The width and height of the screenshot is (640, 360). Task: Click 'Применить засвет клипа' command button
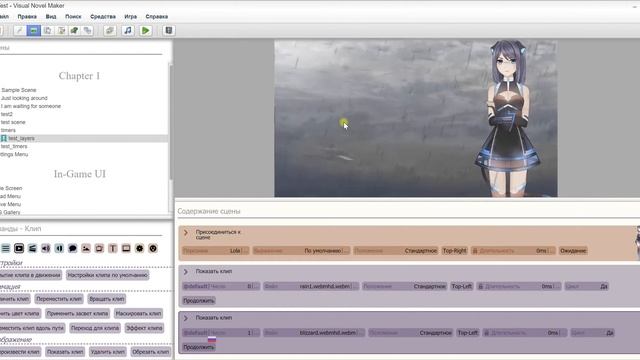click(x=77, y=314)
